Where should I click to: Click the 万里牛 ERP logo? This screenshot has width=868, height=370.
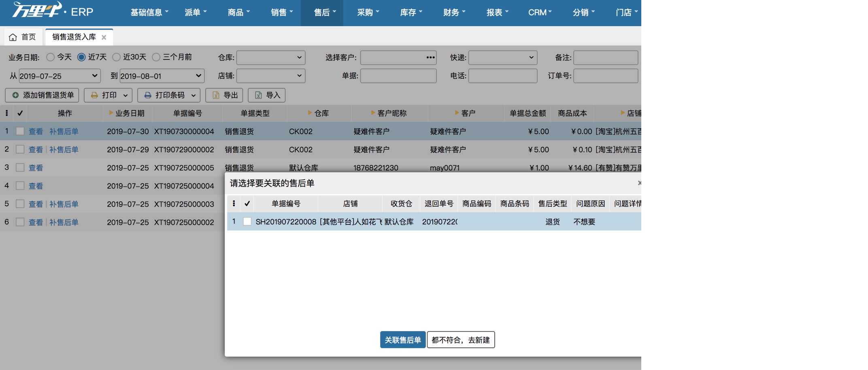click(x=53, y=10)
